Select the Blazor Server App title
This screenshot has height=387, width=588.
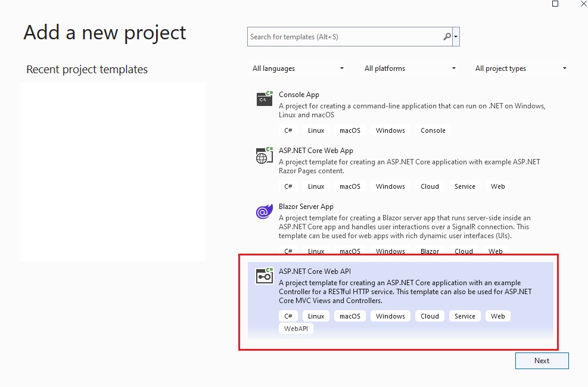coord(306,207)
